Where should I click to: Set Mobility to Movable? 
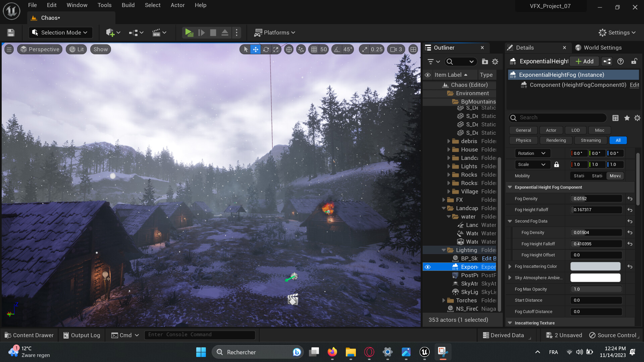pyautogui.click(x=615, y=176)
